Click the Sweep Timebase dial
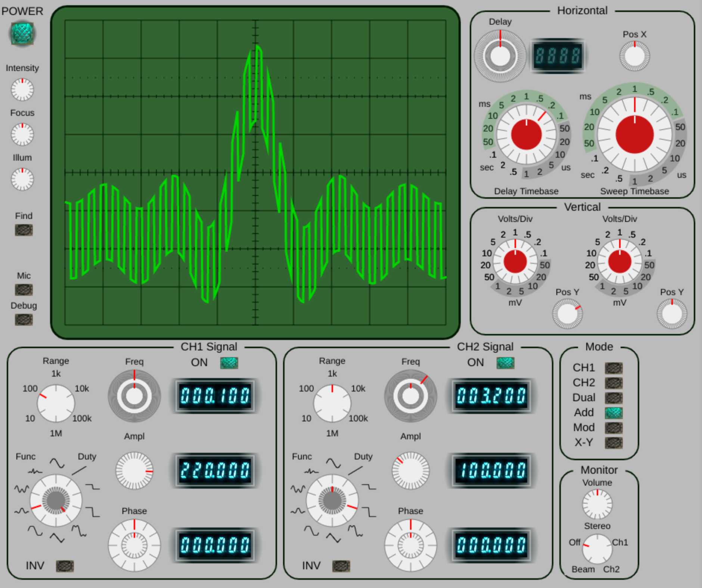The height and width of the screenshot is (588, 702). [634, 134]
